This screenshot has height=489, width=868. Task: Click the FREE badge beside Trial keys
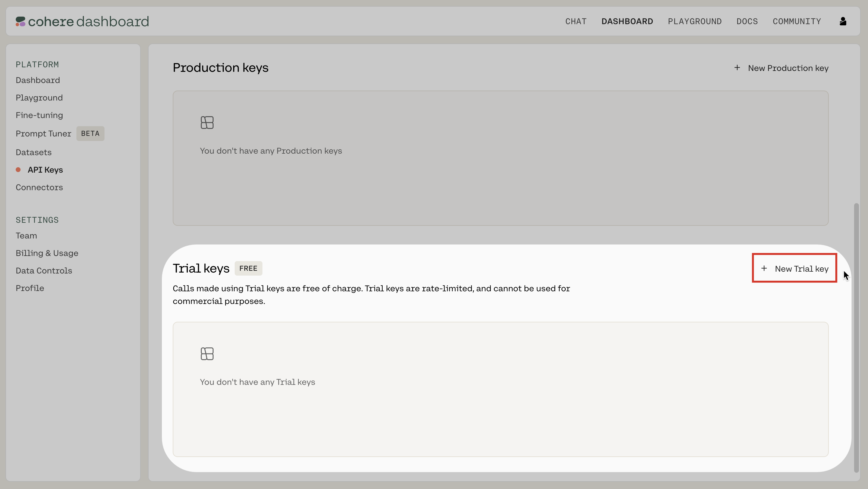(248, 268)
